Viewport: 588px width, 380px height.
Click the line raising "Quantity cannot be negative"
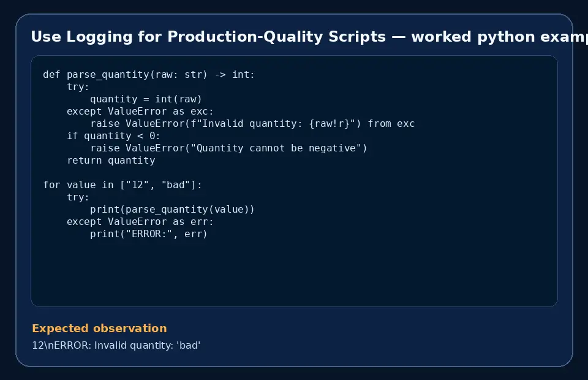point(228,148)
